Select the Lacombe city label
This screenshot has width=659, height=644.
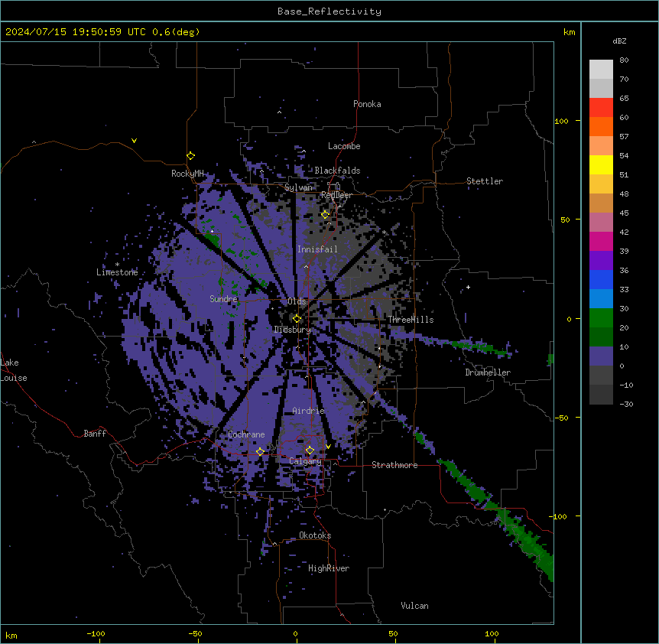tap(344, 146)
